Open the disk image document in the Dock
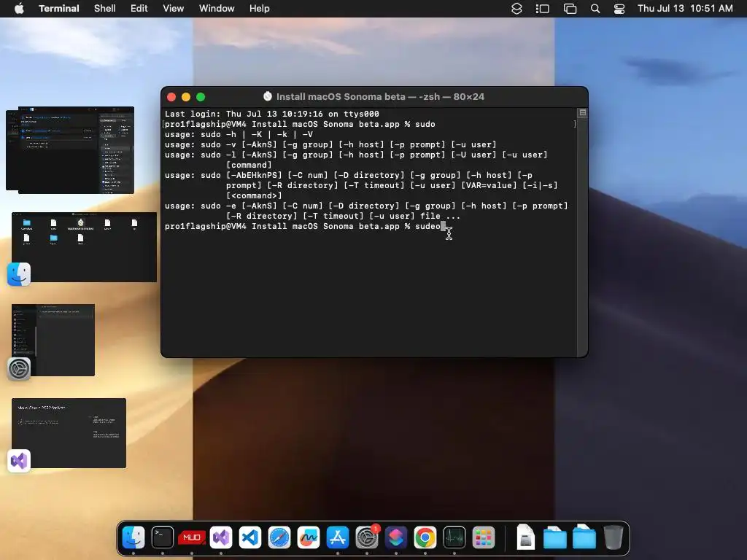Image resolution: width=747 pixels, height=560 pixels. tap(525, 537)
